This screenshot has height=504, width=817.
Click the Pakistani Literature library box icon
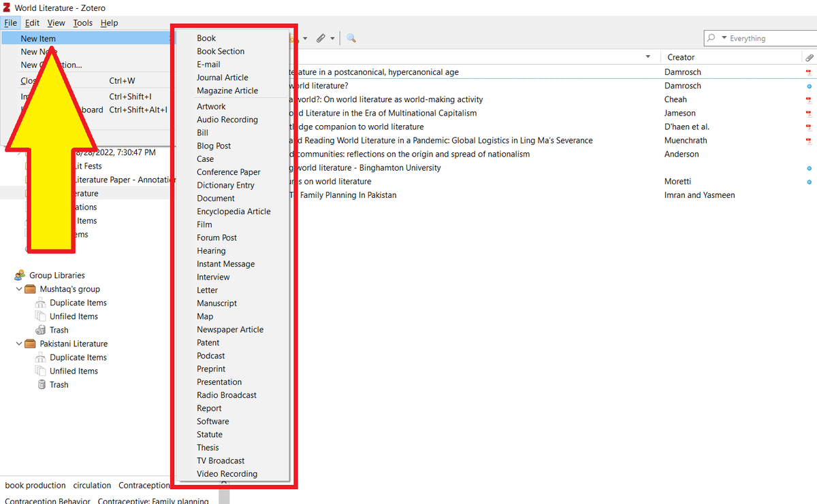tap(31, 343)
